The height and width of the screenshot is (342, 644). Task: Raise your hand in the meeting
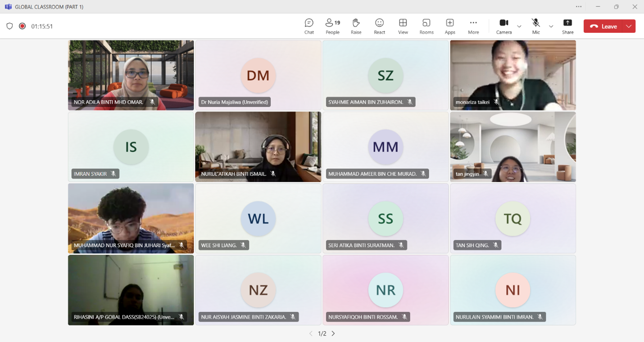click(356, 26)
